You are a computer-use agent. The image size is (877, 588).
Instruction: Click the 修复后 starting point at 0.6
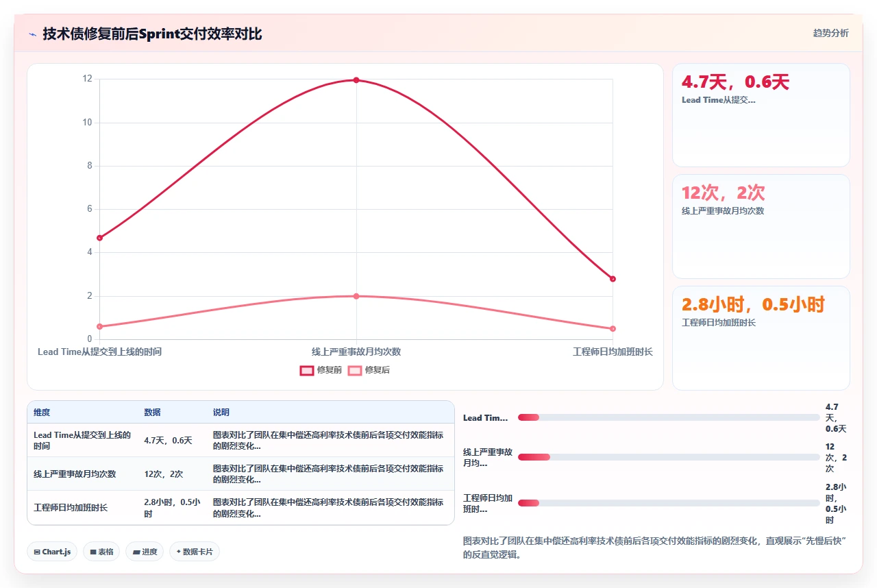point(100,326)
